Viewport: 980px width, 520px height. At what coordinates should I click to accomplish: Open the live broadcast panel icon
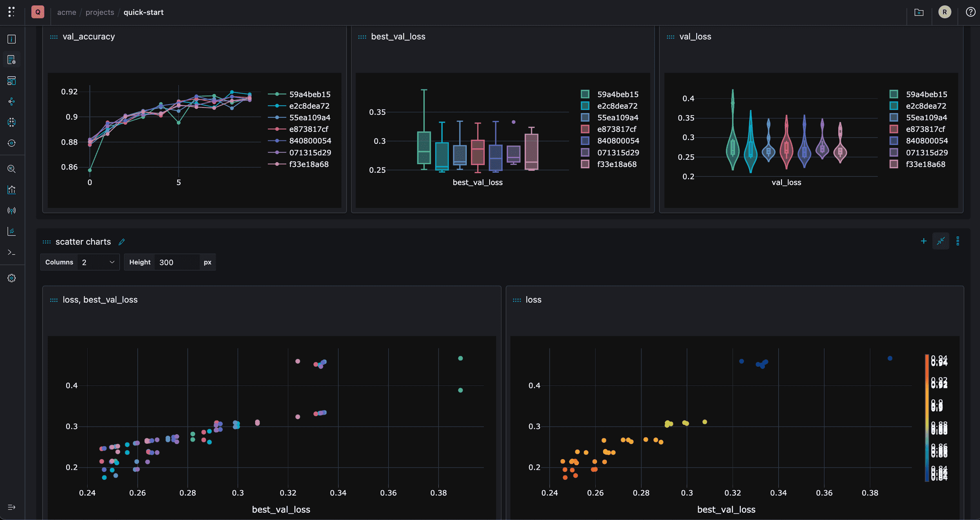click(x=12, y=210)
